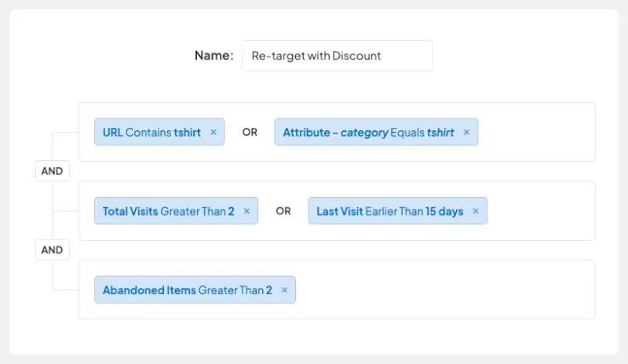Toggle the OR operator between Total Visits and Last Visit
Viewport: 628px width, 364px height.
(283, 211)
